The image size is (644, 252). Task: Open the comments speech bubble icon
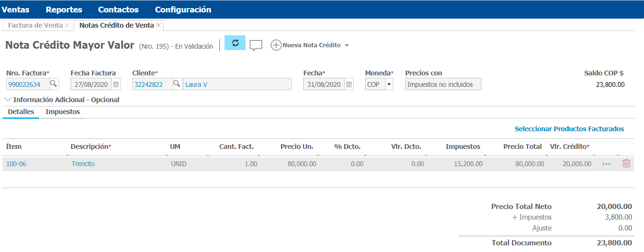pyautogui.click(x=256, y=45)
